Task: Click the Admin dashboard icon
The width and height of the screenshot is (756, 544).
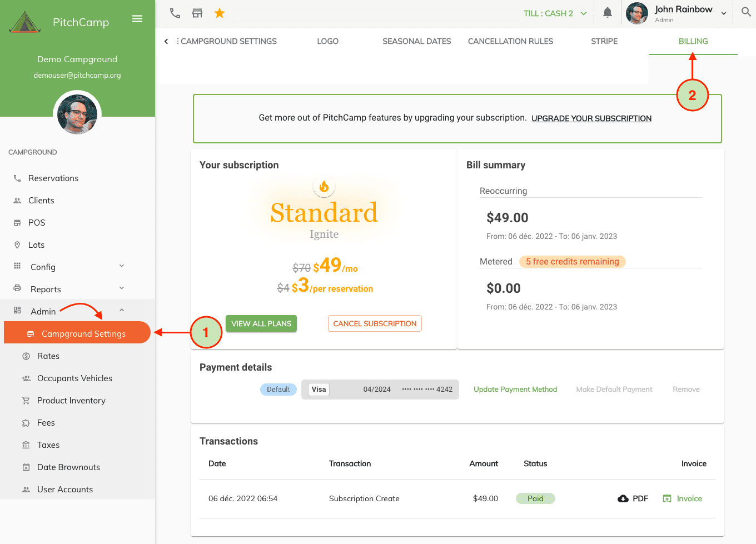Action: click(17, 311)
